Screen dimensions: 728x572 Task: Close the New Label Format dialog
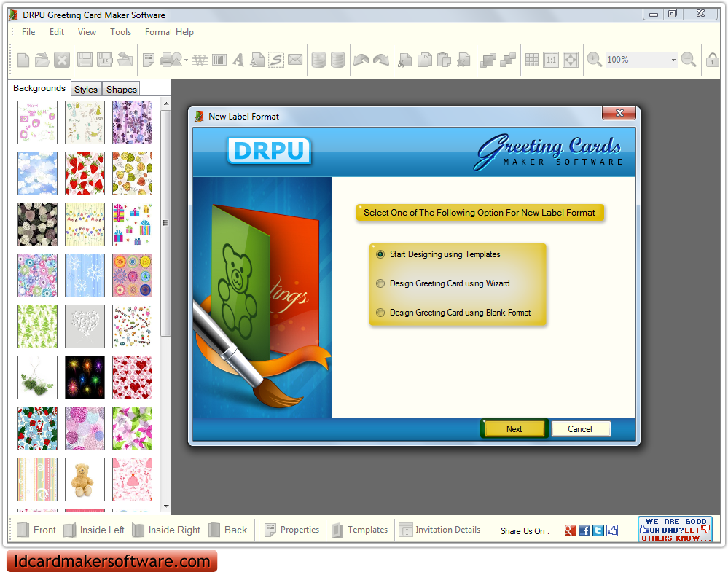click(619, 113)
